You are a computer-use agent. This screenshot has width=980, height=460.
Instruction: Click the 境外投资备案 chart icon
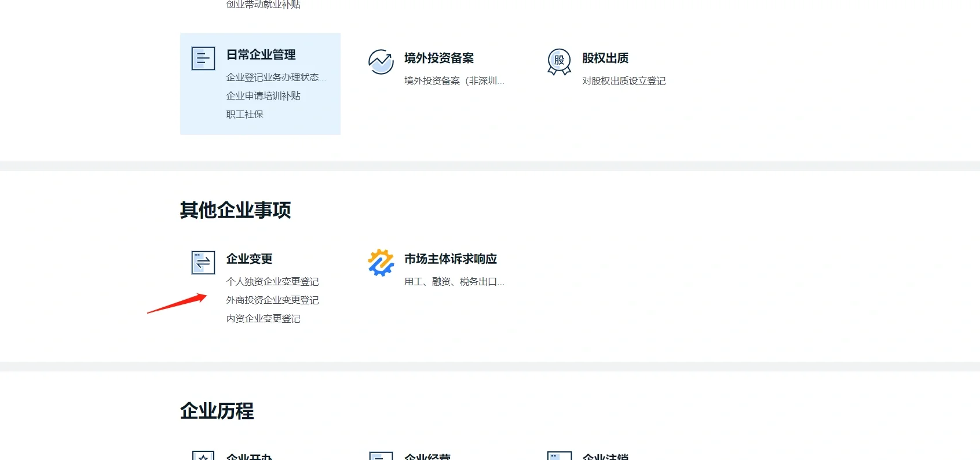coord(381,62)
